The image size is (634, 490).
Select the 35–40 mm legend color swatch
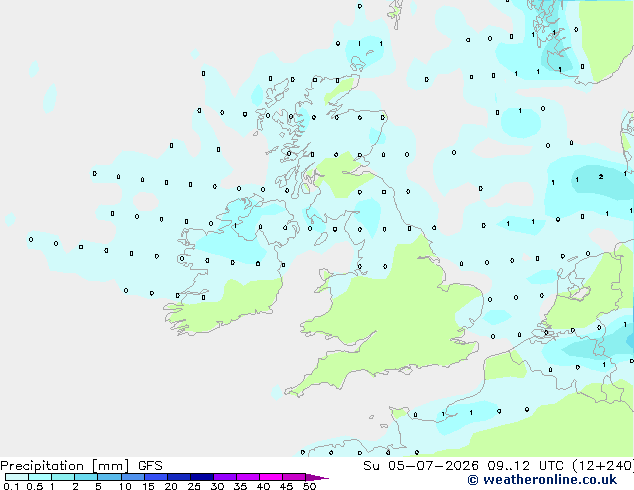pos(247,477)
